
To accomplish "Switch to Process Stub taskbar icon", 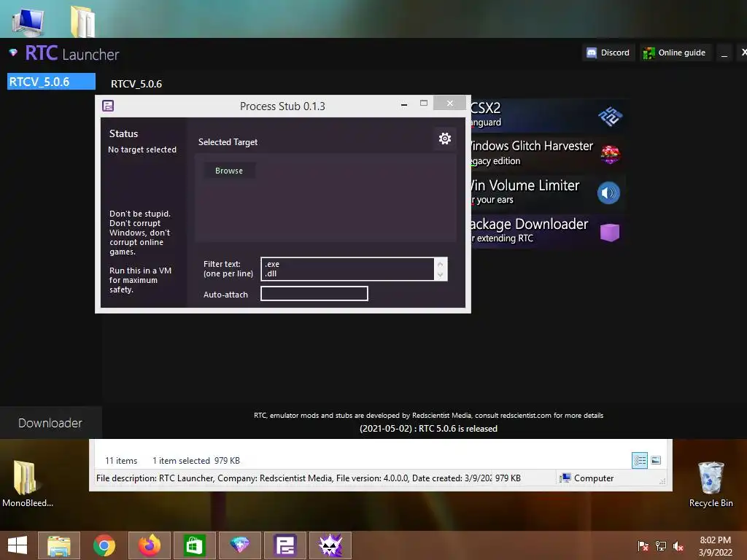I will tap(285, 545).
